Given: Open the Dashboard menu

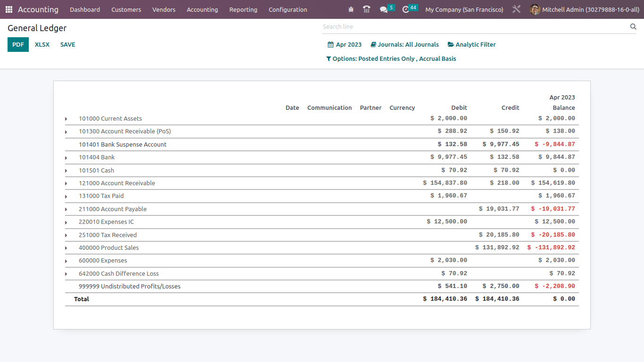Looking at the screenshot, I should coord(85,9).
